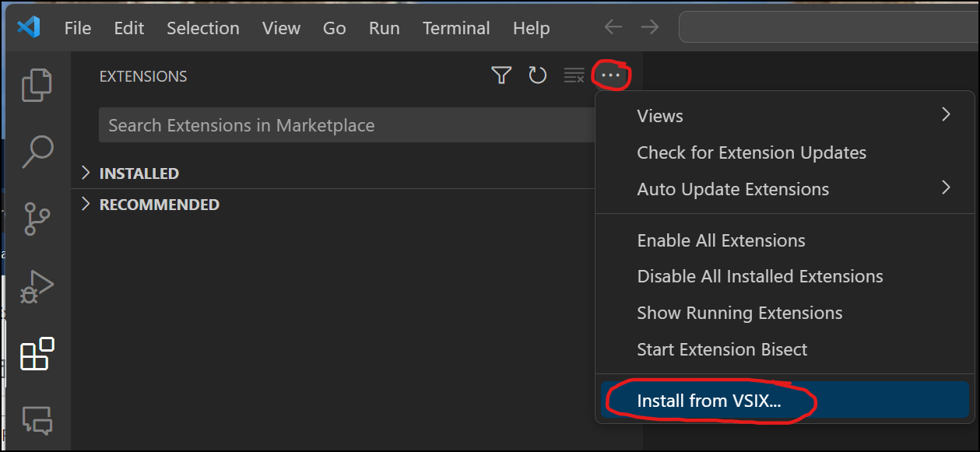Enable All Extensions
This screenshot has height=452, width=980.
click(x=721, y=240)
